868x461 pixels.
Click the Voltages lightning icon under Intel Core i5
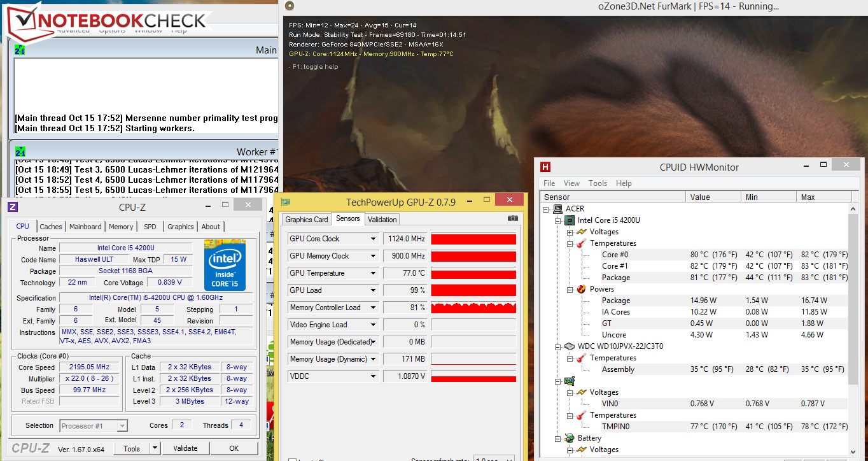[x=582, y=232]
